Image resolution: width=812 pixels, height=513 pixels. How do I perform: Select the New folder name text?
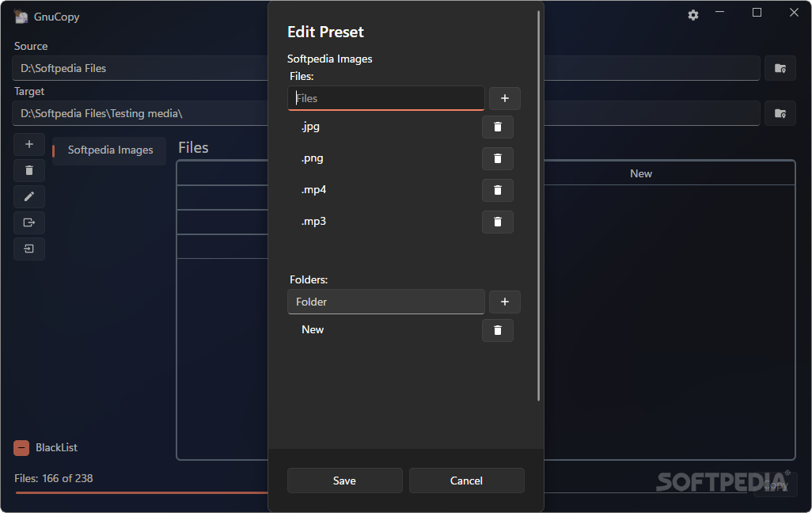313,329
